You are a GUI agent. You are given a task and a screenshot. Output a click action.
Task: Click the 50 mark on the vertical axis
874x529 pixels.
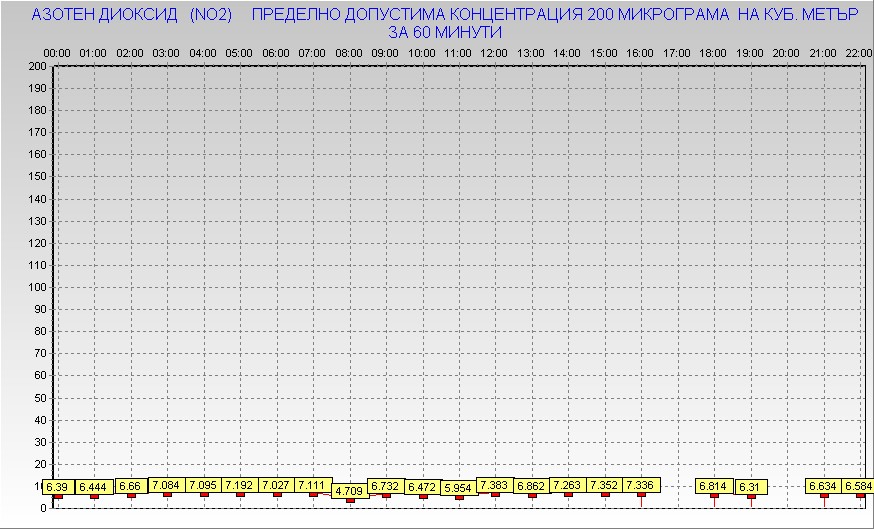tap(40, 397)
